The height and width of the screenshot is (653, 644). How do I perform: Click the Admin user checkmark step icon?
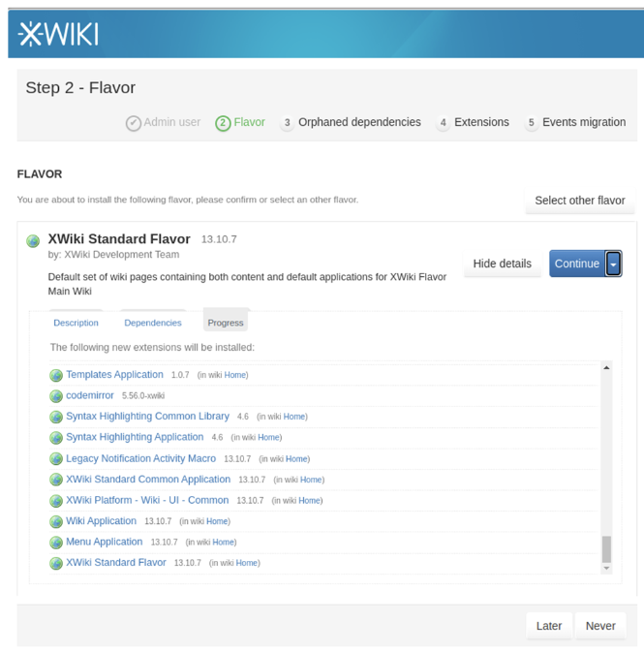[134, 123]
